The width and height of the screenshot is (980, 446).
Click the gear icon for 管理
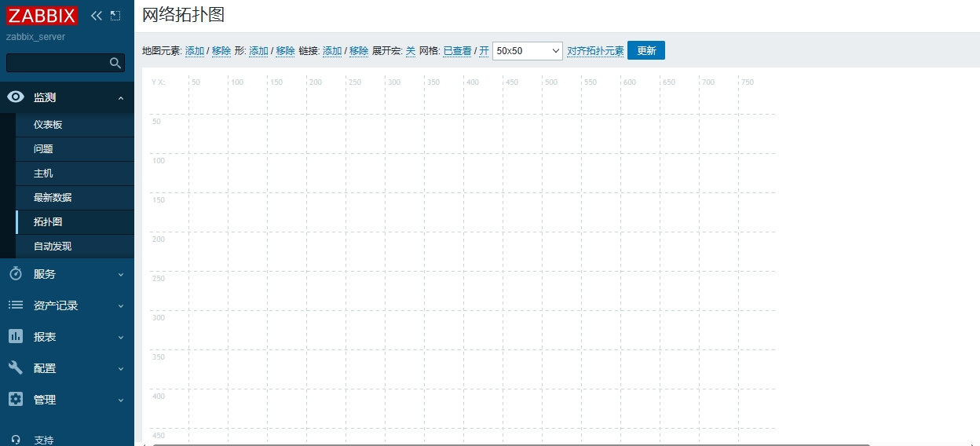click(x=16, y=400)
